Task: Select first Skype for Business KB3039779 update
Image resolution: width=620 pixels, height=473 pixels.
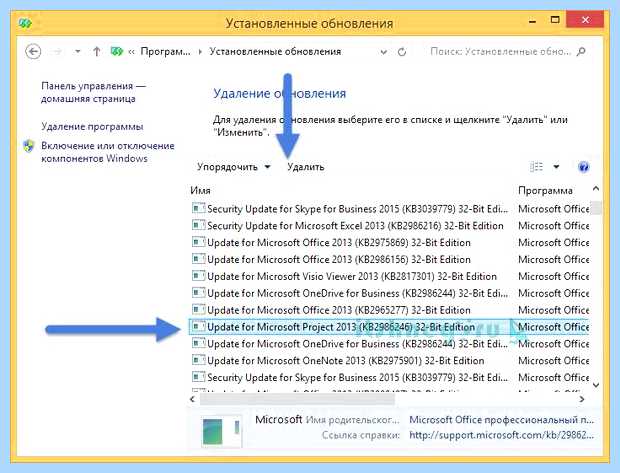Action: [x=357, y=209]
